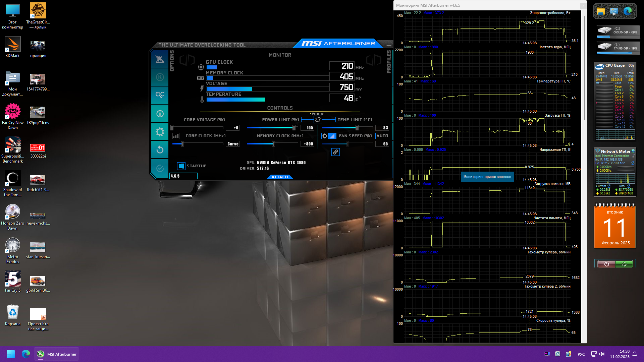Screen dimensions: 644x362
Task: Toggle AUTO fan speed mode
Action: pos(382,136)
